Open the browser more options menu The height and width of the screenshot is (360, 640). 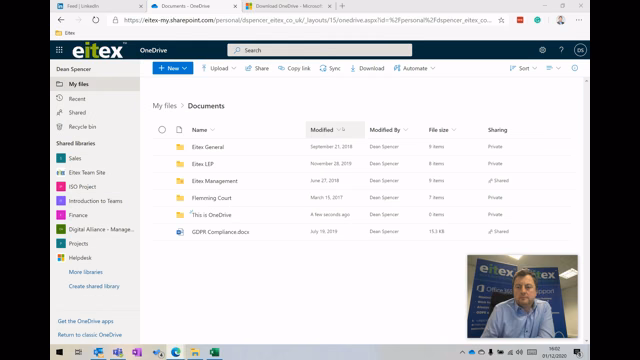[579, 20]
